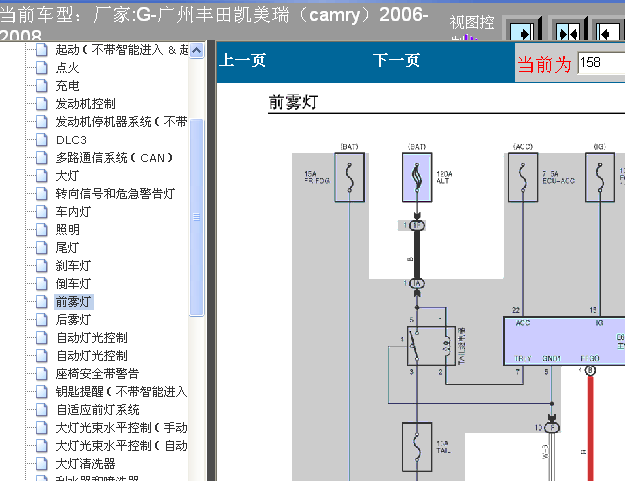Select 大灯清洗器 text in the tree

[x=85, y=464]
